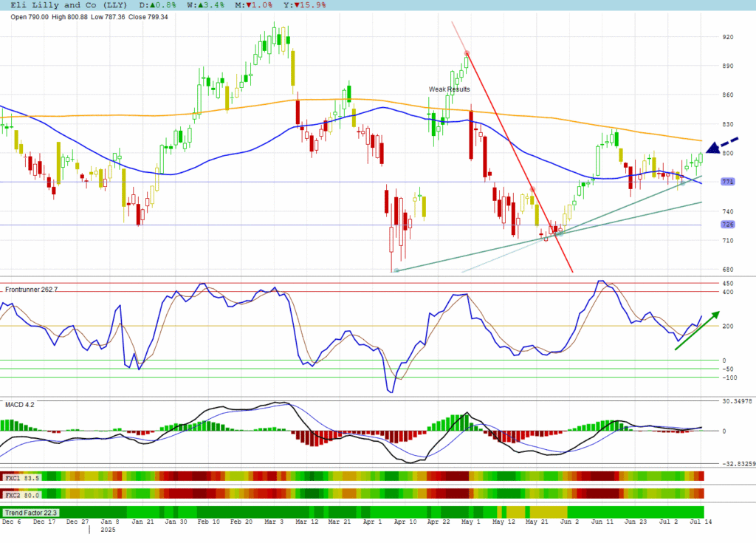
Task: Click the Frontrunner 262.7 indicator label
Action: (x=31, y=290)
